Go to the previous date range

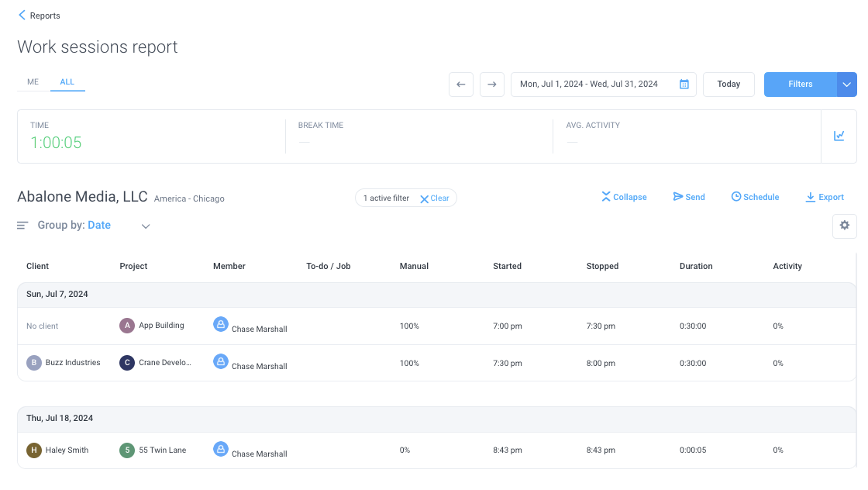(460, 85)
